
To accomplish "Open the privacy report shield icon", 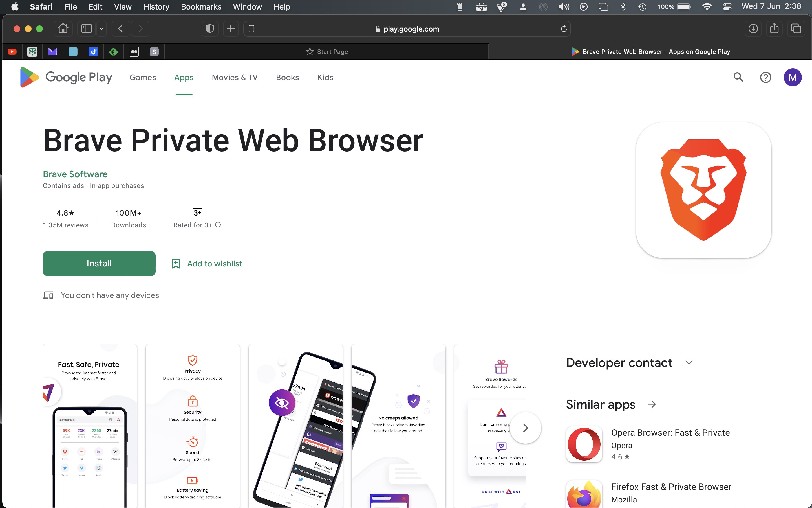I will 210,29.
